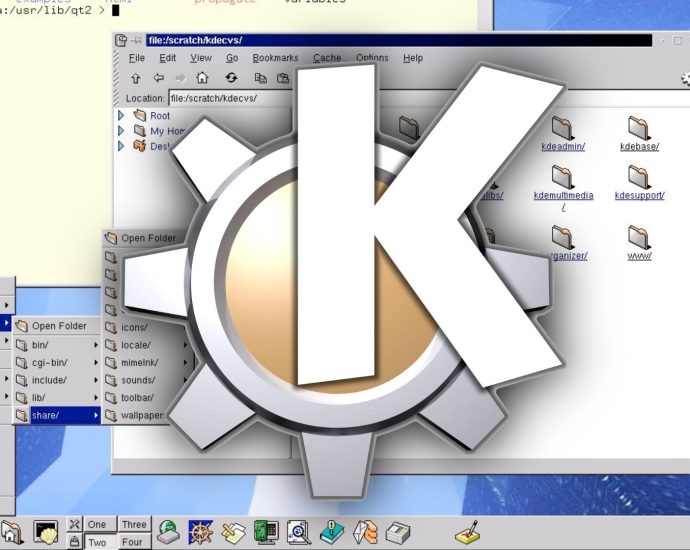This screenshot has height=550, width=690.
Task: Reload the current Konqueror view
Action: [x=231, y=78]
